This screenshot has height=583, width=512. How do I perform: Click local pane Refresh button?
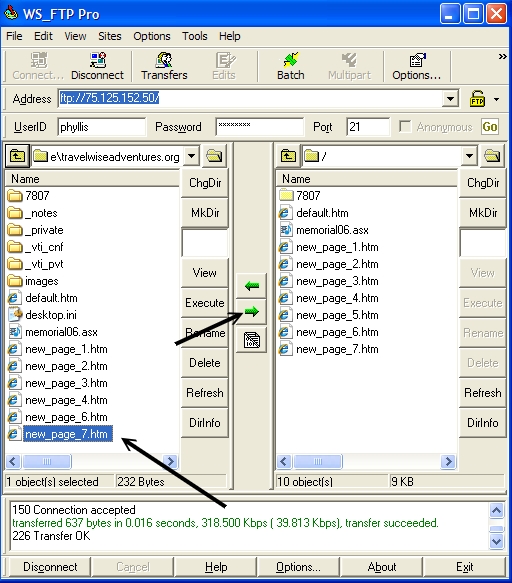coord(205,393)
